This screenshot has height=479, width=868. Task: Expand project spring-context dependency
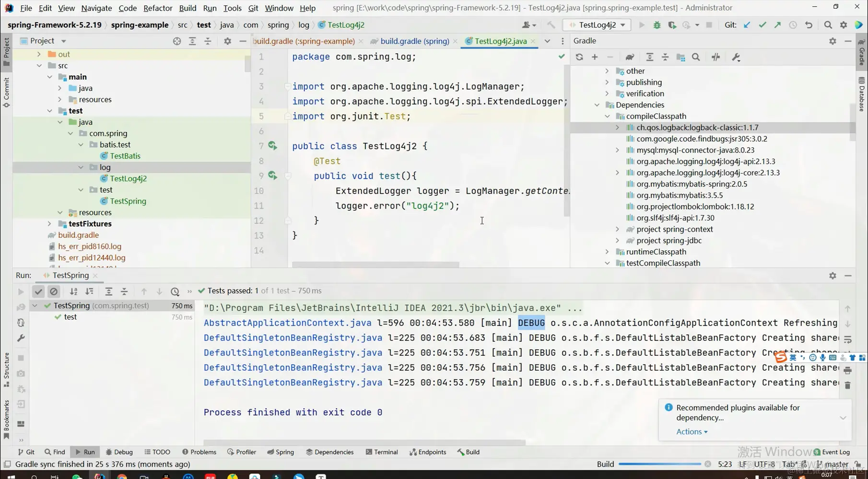pos(618,229)
